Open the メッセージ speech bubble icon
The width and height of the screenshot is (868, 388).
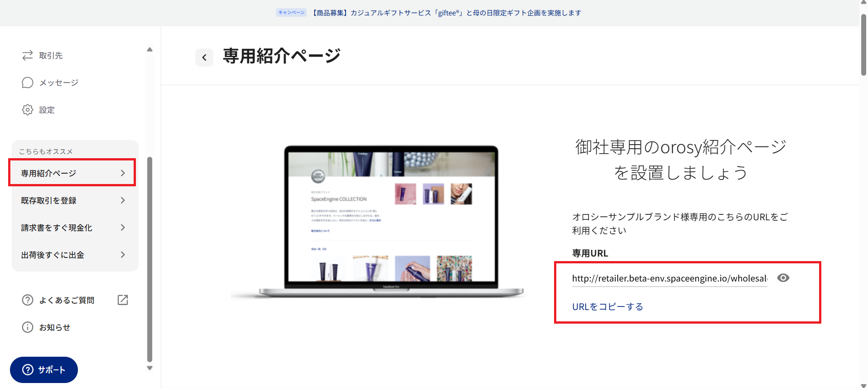(28, 82)
